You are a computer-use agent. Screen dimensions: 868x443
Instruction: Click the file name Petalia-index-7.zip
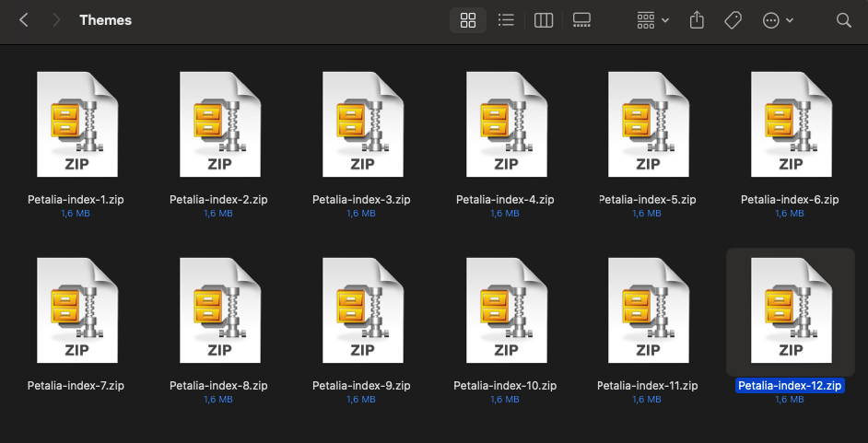point(76,386)
